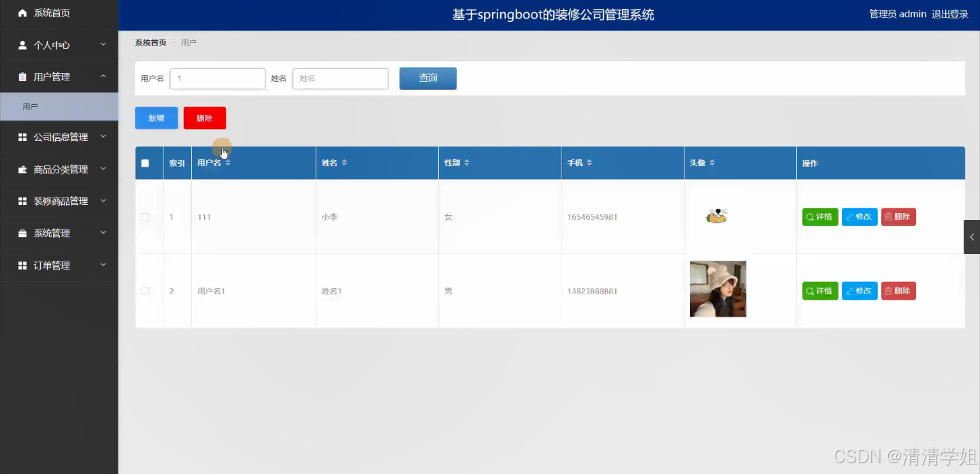Image resolution: width=980 pixels, height=474 pixels.
Task: Open 系统首页 from the breadcrumb
Action: 150,42
